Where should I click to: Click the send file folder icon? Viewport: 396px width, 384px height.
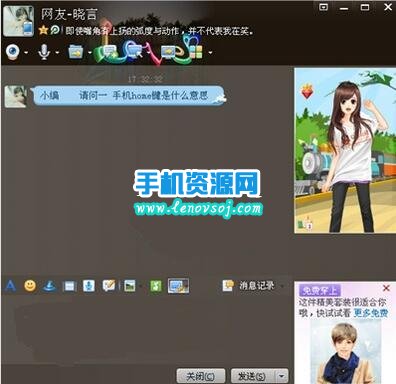click(76, 52)
